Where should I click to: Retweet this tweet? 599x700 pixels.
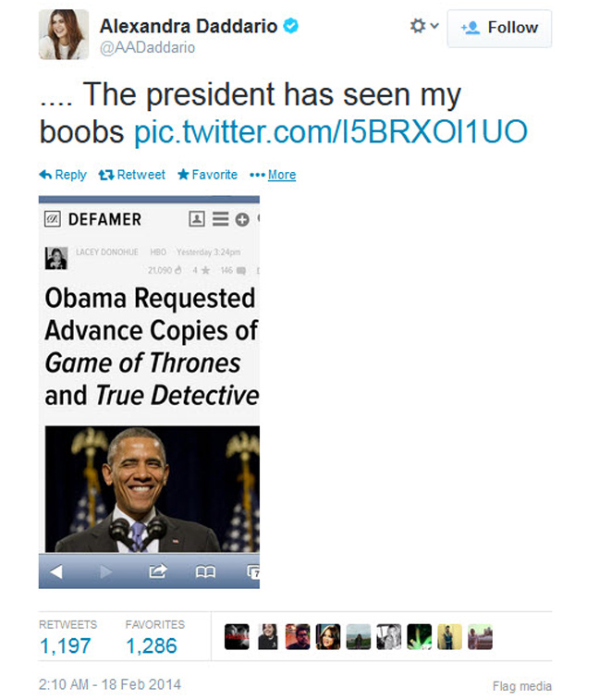coord(132,175)
